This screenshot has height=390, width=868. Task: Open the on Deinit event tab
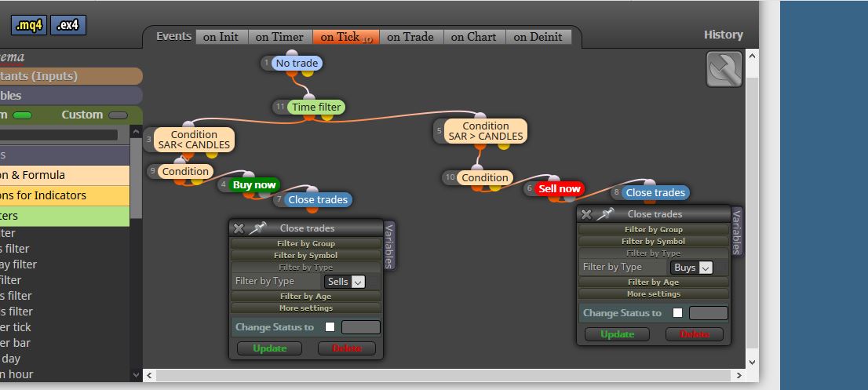coord(538,37)
